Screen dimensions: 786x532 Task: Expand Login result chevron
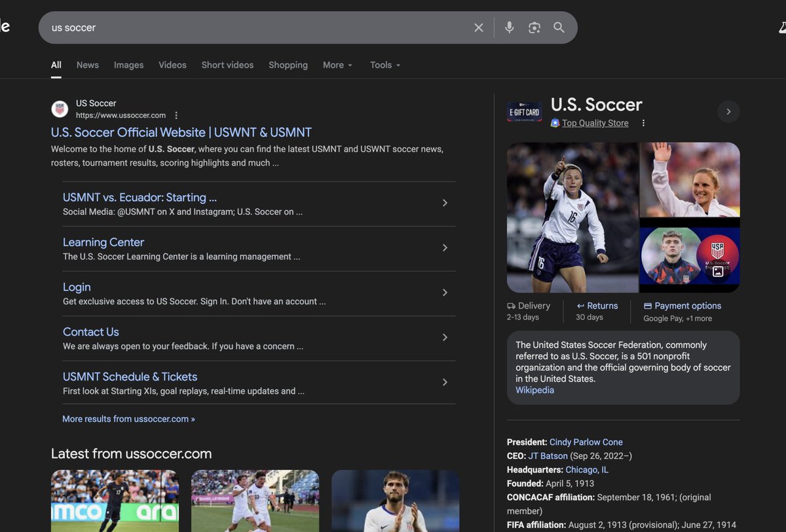445,293
